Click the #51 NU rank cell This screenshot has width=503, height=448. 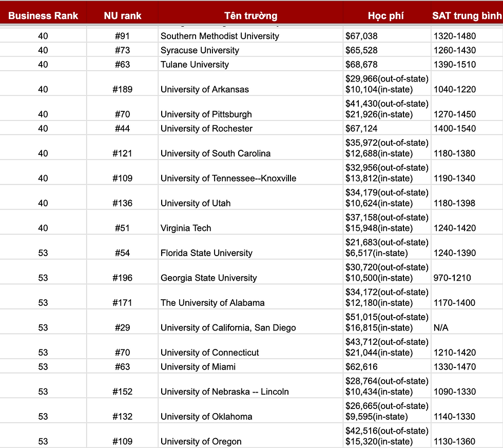point(122,222)
